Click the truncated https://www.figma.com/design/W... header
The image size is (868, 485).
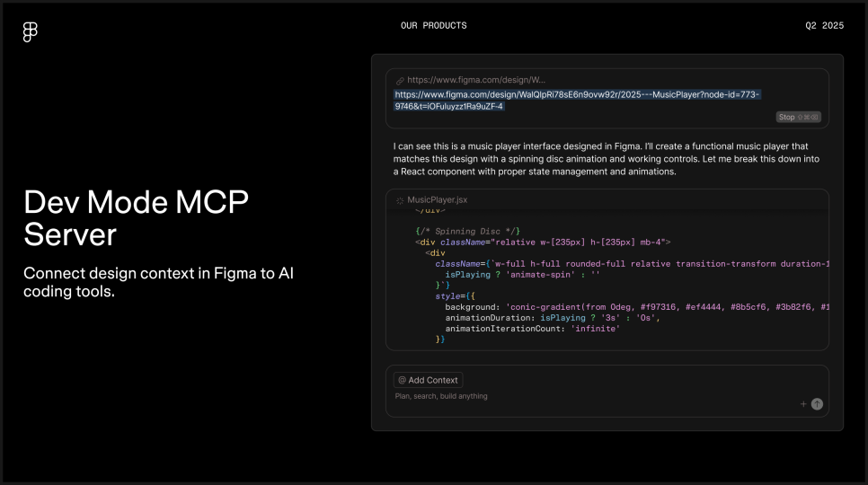click(476, 80)
